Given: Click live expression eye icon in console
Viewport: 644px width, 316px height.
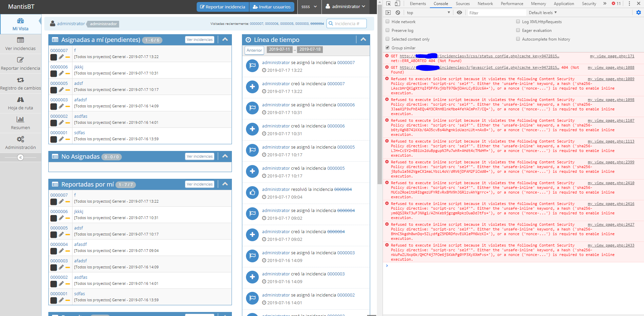Looking at the screenshot, I should tap(459, 13).
